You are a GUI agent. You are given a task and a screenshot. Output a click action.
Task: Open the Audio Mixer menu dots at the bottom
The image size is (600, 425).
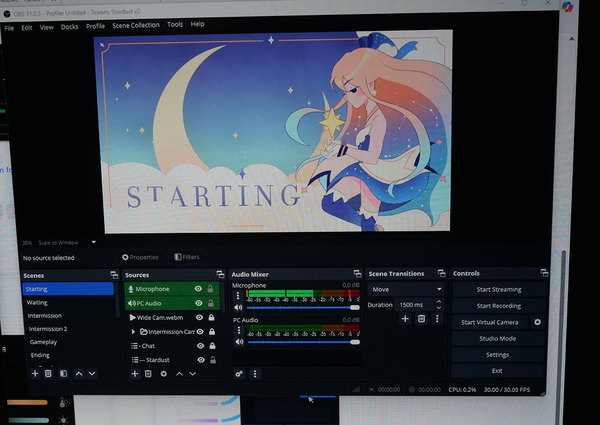pyautogui.click(x=255, y=374)
